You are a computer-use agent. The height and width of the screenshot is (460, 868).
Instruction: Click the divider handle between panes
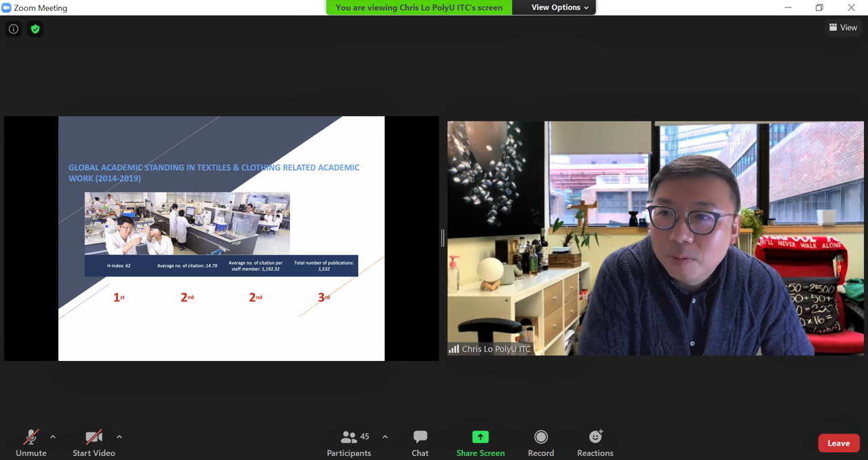(443, 237)
